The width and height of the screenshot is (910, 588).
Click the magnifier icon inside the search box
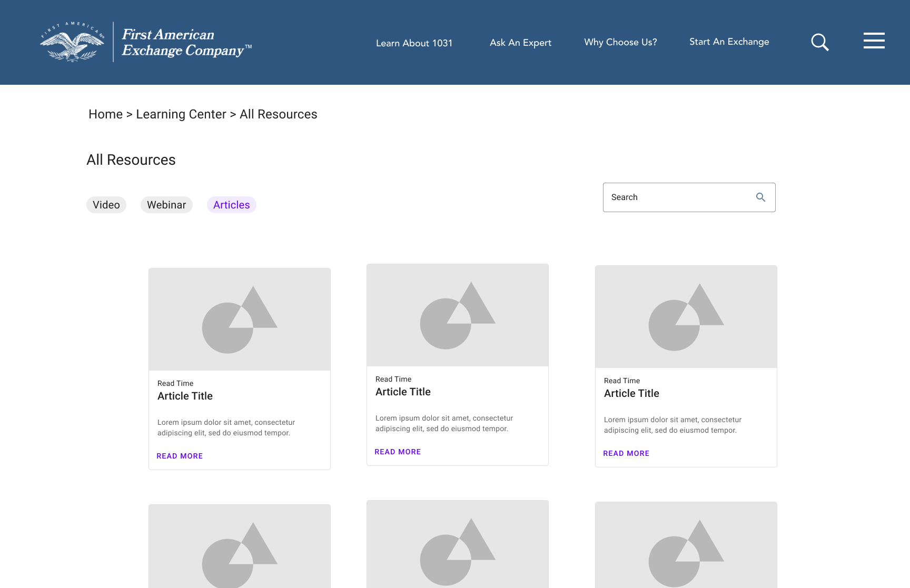[760, 197]
